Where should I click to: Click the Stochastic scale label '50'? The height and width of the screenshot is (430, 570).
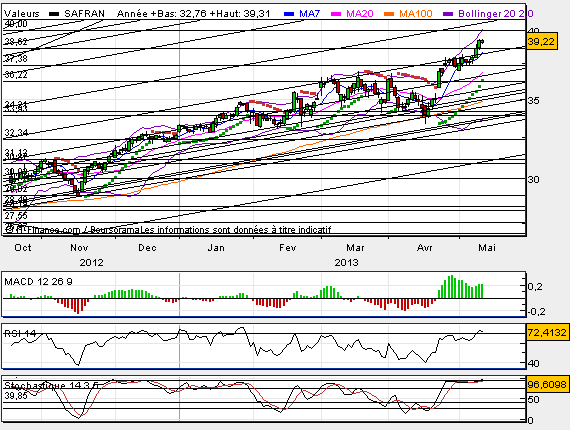(533, 399)
